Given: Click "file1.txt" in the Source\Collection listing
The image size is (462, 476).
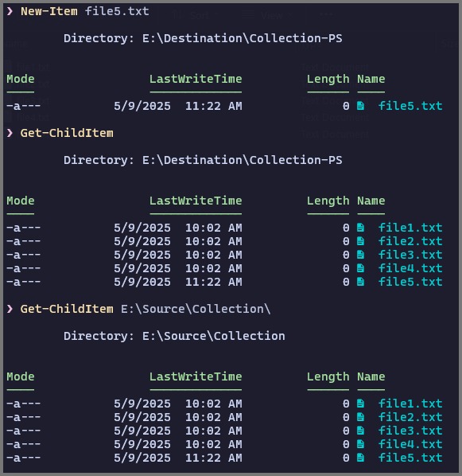Looking at the screenshot, I should pyautogui.click(x=410, y=404).
